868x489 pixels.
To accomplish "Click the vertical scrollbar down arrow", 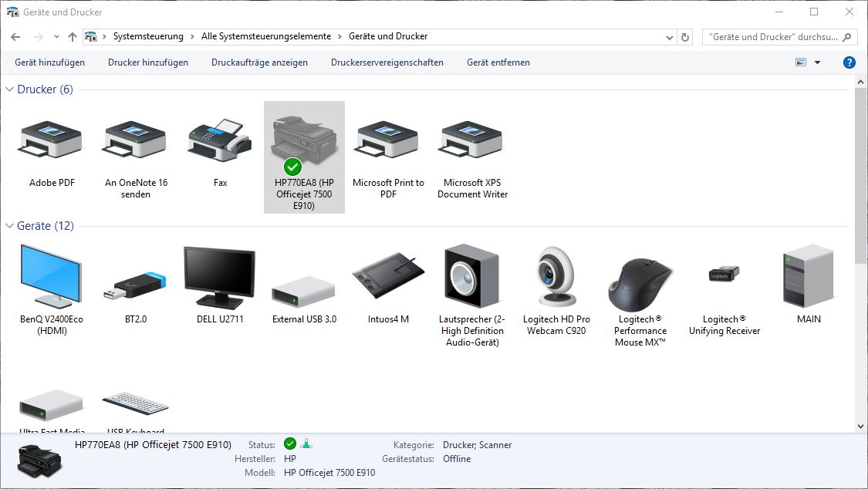I will (860, 427).
